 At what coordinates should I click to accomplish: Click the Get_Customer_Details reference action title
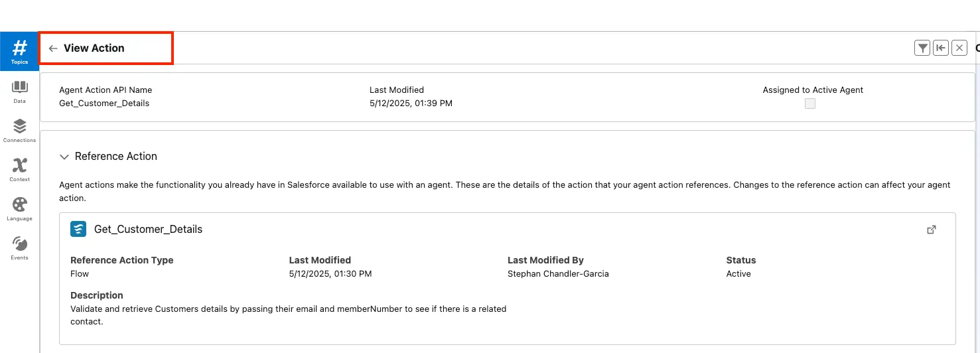(148, 230)
